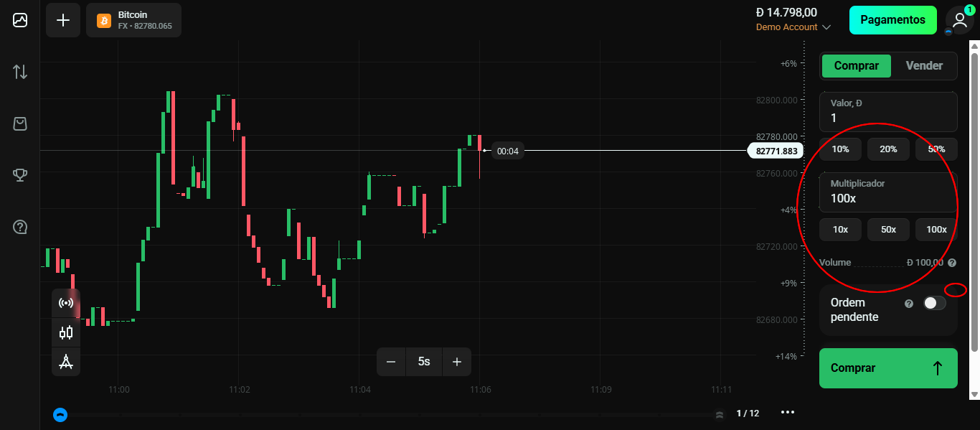Expand the Demo Account dropdown
The height and width of the screenshot is (430, 980).
point(793,27)
